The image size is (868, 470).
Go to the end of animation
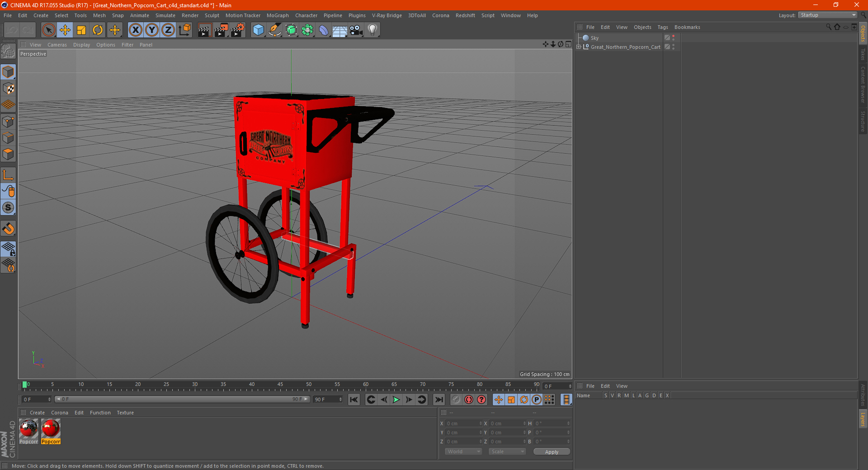439,399
